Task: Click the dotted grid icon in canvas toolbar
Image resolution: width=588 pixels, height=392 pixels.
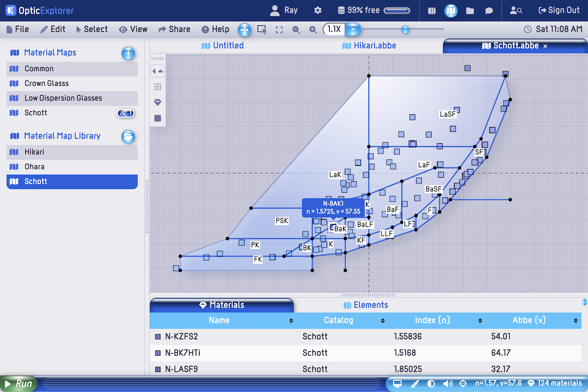Action: [x=158, y=87]
